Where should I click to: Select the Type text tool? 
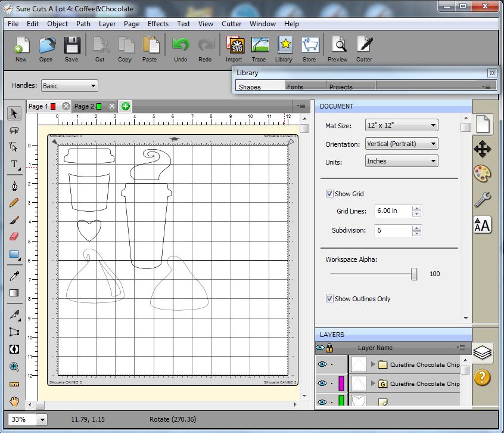pyautogui.click(x=14, y=165)
